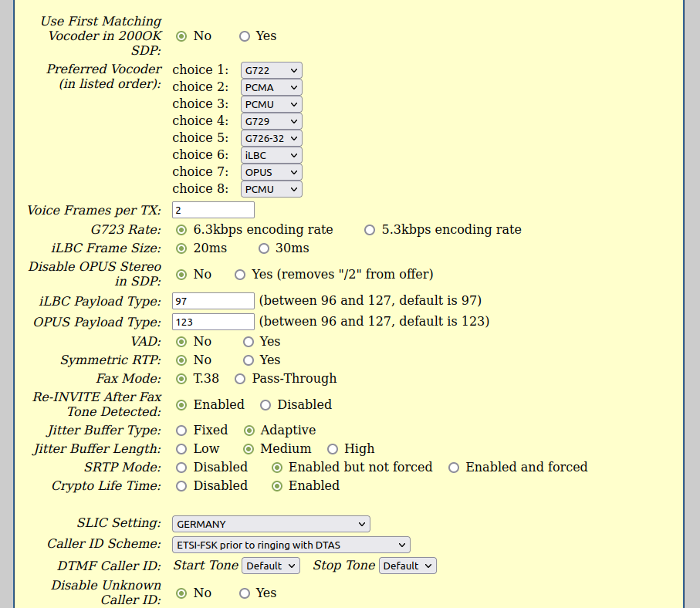Select Yes for Symmetric RTP
The height and width of the screenshot is (608, 700).
coord(249,360)
